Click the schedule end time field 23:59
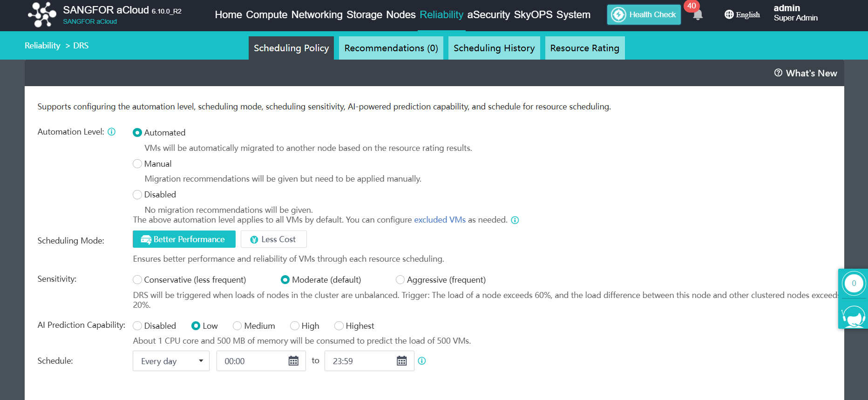Viewport: 868px width, 400px height. point(369,361)
